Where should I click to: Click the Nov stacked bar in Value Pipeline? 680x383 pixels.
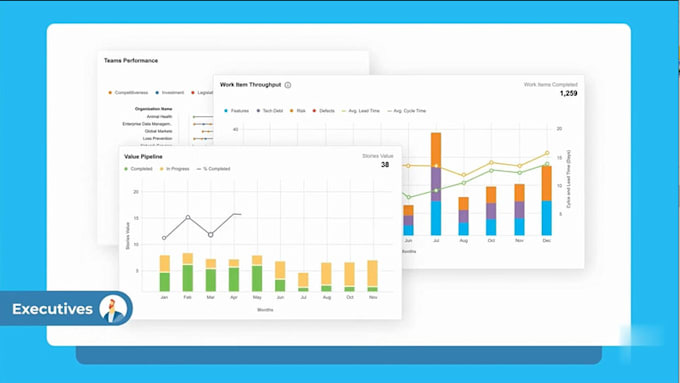point(373,276)
